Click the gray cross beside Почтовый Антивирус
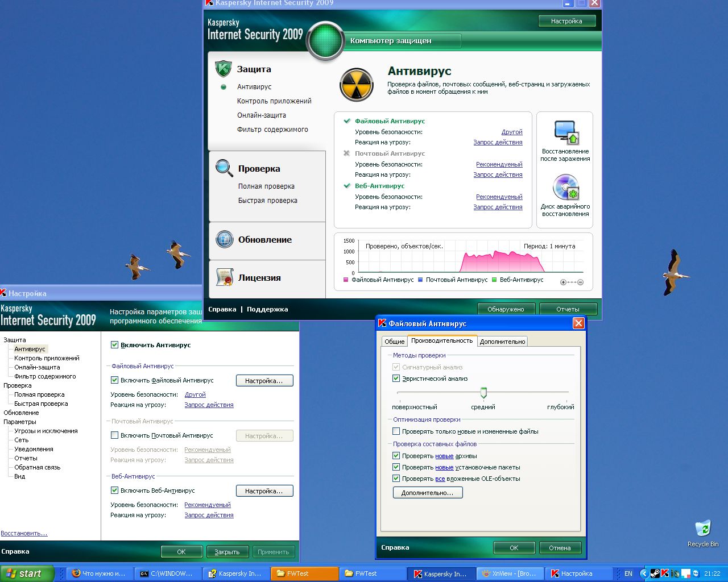 point(347,153)
